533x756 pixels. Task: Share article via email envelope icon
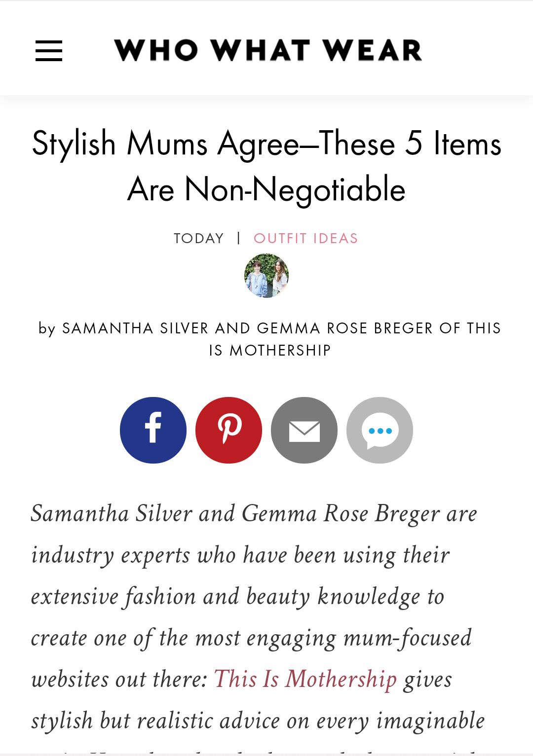coord(304,430)
